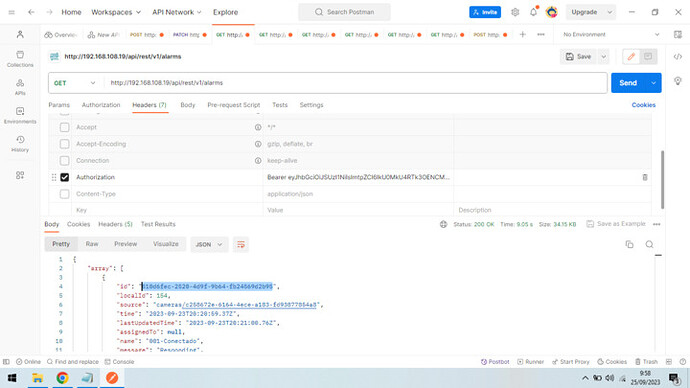Go back with the left arrow
Viewport: 690px width, 388px height.
pos(31,12)
